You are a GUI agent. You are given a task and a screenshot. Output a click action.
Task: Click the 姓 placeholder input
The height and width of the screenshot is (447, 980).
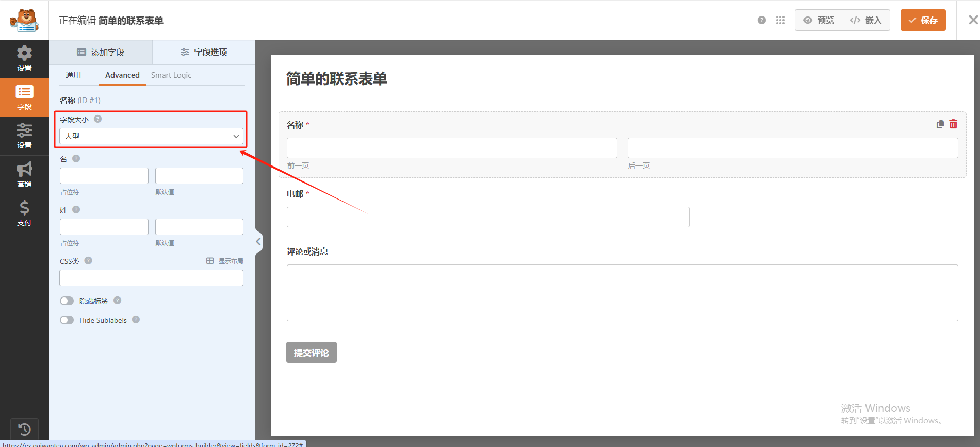coord(104,227)
